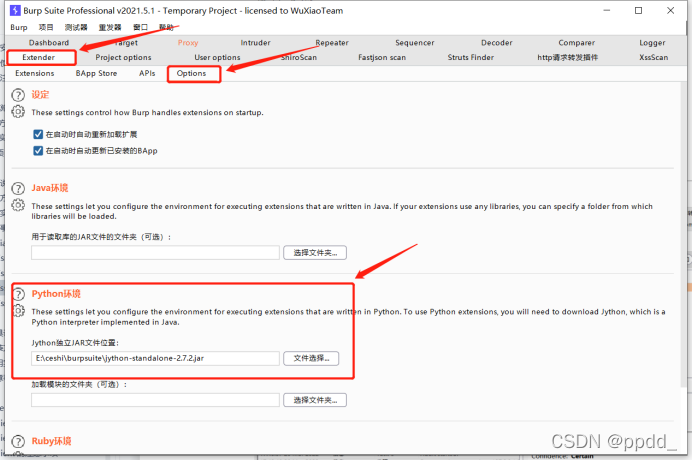
Task: Select the Options sub-tab
Action: pos(194,74)
